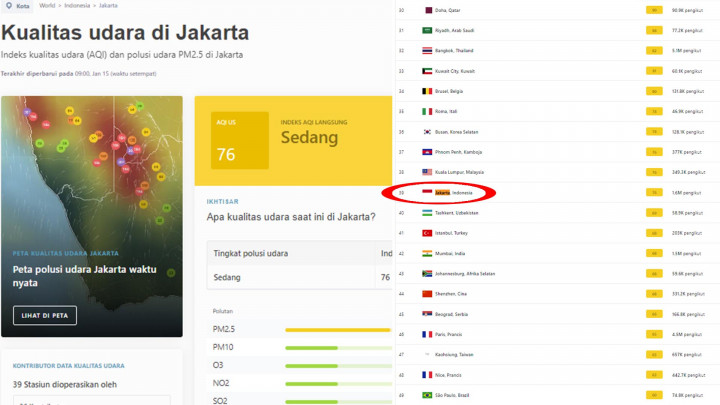Open the Istanbul, Turkey ranking entry

[x=451, y=233]
